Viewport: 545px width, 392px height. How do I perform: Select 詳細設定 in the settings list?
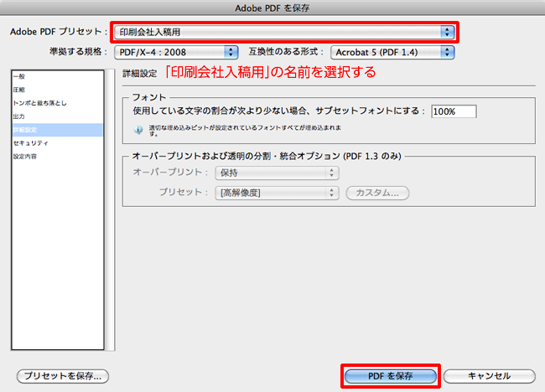coord(58,130)
